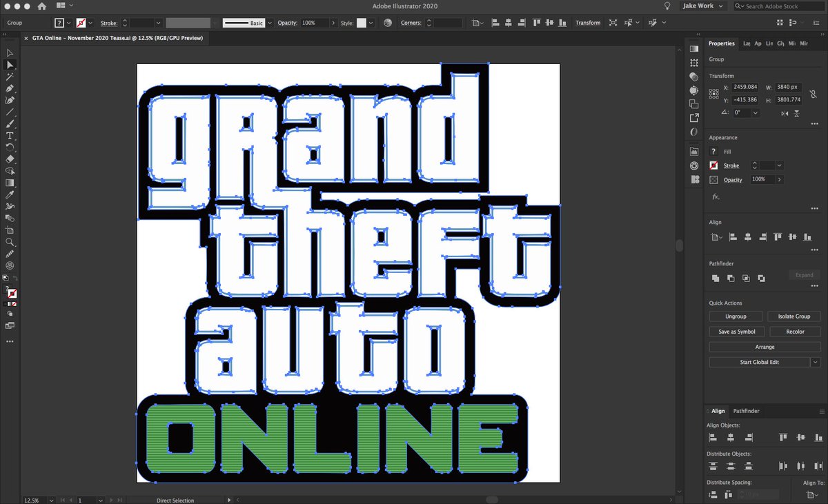Image resolution: width=828 pixels, height=504 pixels.
Task: Open the Appearance tab abbreviated Ap
Action: tap(758, 43)
